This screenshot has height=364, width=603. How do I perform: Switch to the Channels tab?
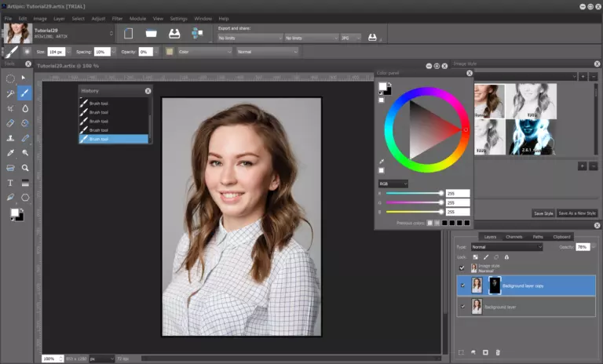tap(514, 236)
